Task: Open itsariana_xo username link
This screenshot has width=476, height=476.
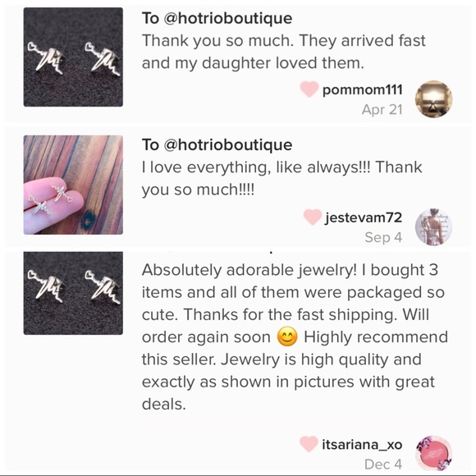Action: [362, 445]
